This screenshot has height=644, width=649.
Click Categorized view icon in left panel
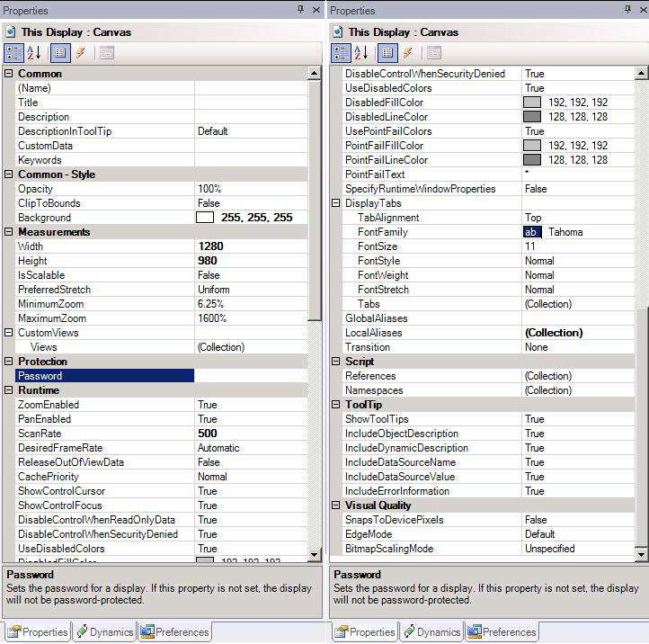point(14,53)
